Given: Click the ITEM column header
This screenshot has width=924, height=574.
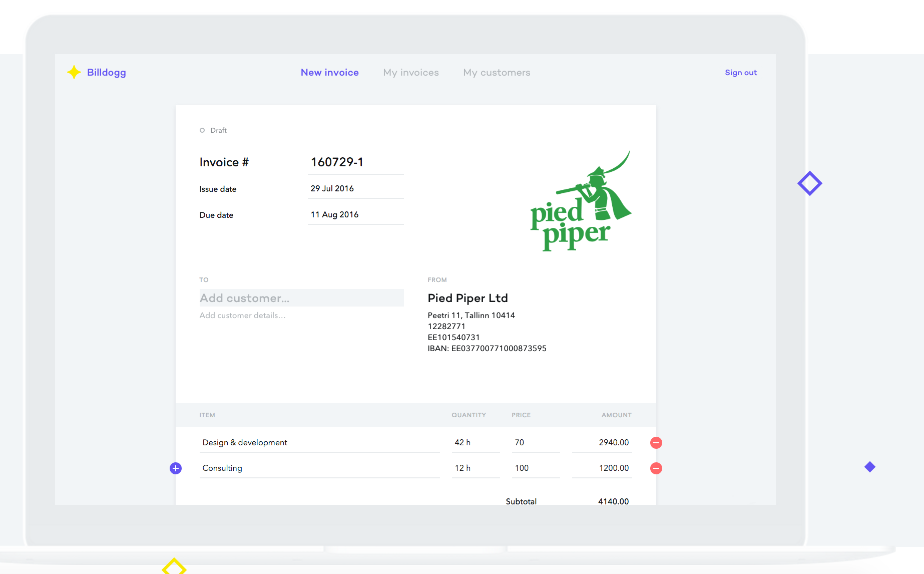Looking at the screenshot, I should (207, 415).
